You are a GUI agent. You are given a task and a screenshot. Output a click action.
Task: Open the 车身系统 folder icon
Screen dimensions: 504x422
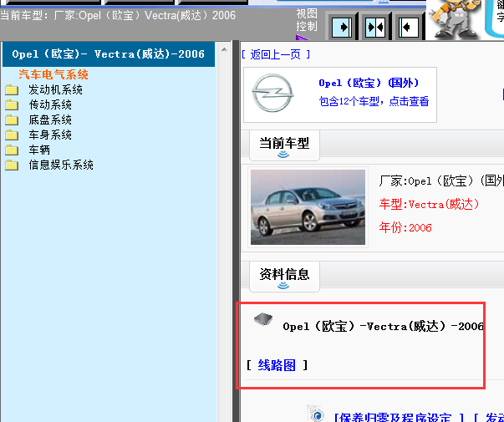click(12, 135)
